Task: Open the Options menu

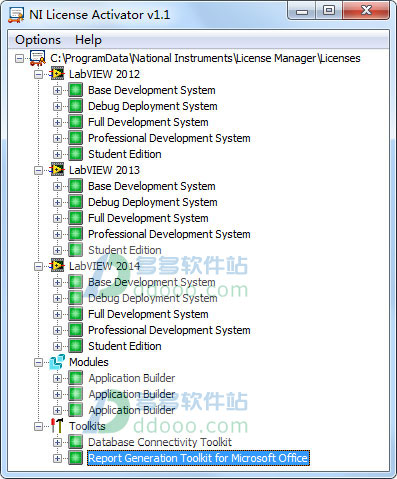Action: point(38,40)
